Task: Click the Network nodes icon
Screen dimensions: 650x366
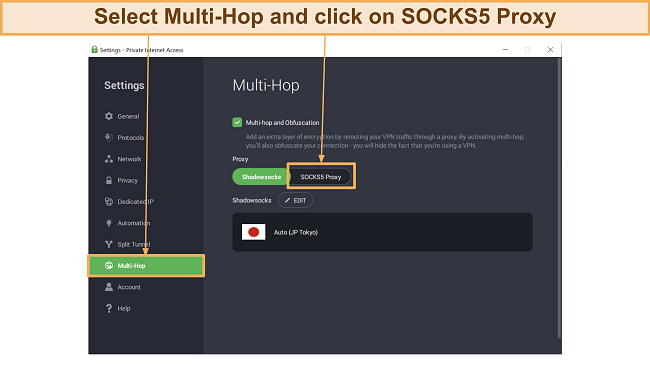Action: (x=109, y=159)
